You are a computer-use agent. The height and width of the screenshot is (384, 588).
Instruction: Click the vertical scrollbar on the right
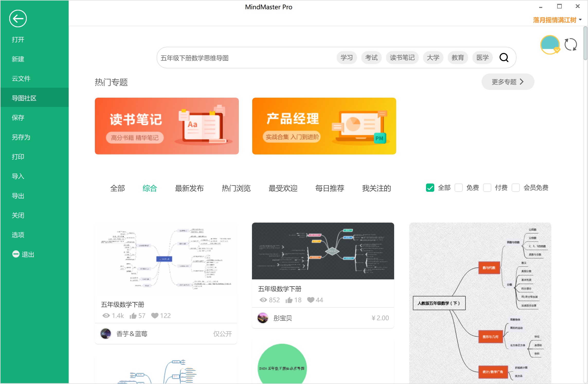(585, 44)
